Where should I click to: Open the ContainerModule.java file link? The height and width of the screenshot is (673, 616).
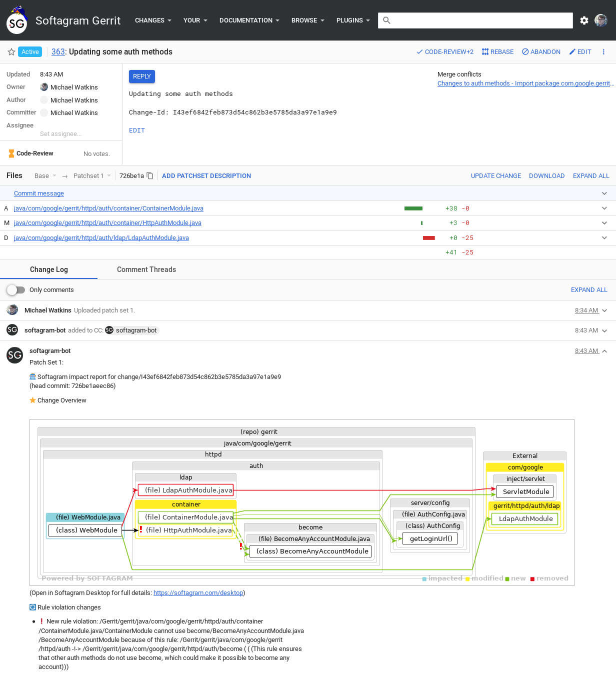coord(108,208)
